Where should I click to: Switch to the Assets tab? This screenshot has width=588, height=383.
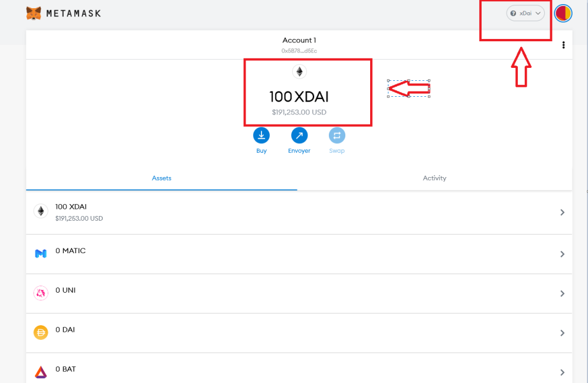click(162, 178)
